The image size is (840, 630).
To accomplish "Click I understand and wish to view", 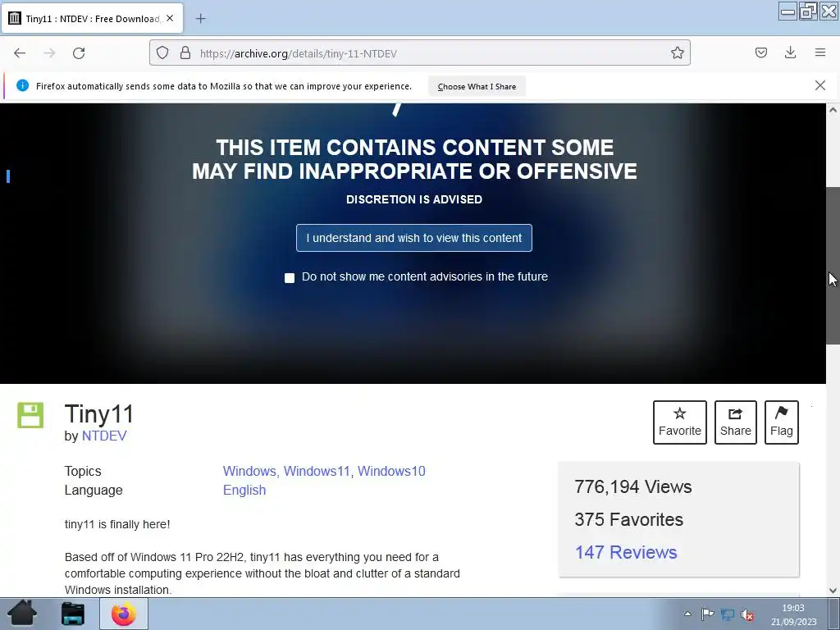I will click(414, 238).
